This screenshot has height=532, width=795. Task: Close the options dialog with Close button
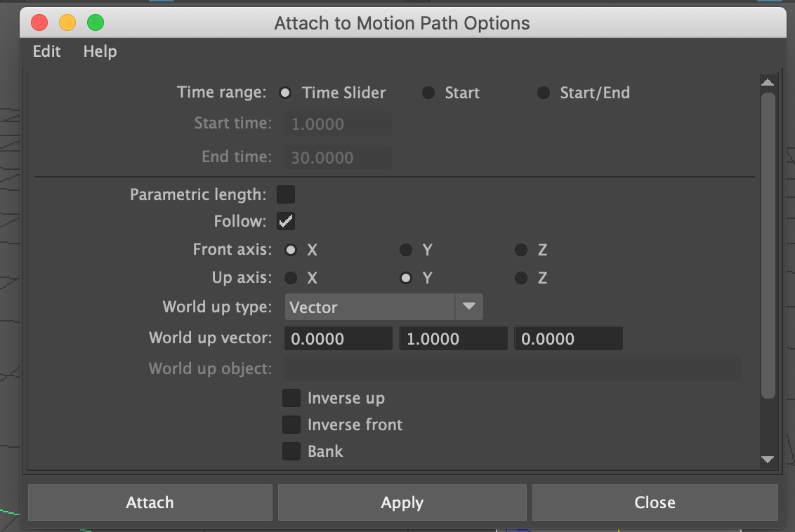654,502
